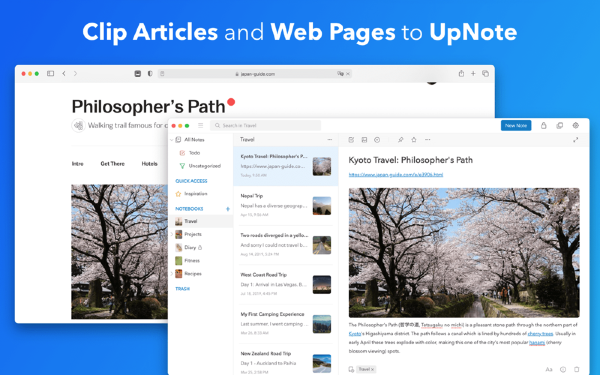Click the add-tag icon beside Travel tag
This screenshot has height=375, width=600.
(351, 369)
